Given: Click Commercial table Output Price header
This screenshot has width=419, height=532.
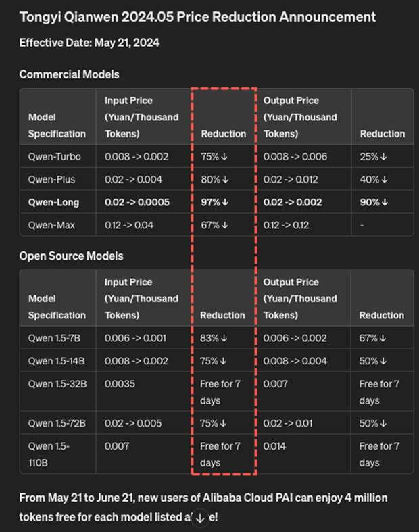Looking at the screenshot, I should pos(300,117).
